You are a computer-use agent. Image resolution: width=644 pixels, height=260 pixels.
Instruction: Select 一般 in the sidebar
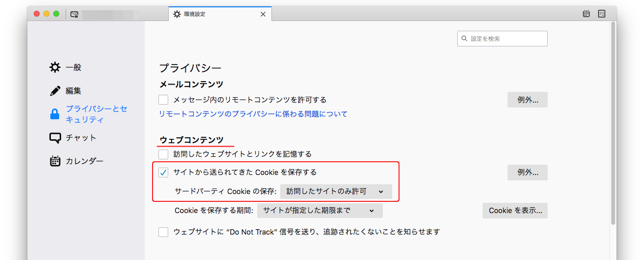coord(73,67)
